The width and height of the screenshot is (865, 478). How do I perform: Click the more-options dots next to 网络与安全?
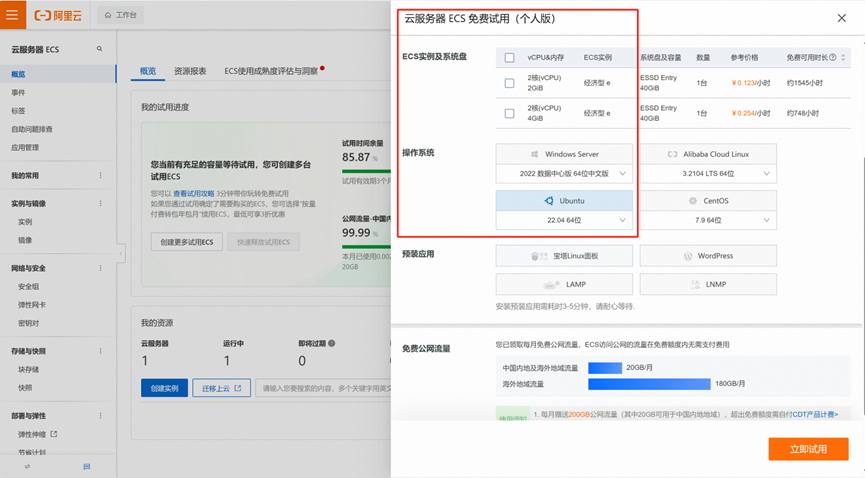tap(100, 268)
